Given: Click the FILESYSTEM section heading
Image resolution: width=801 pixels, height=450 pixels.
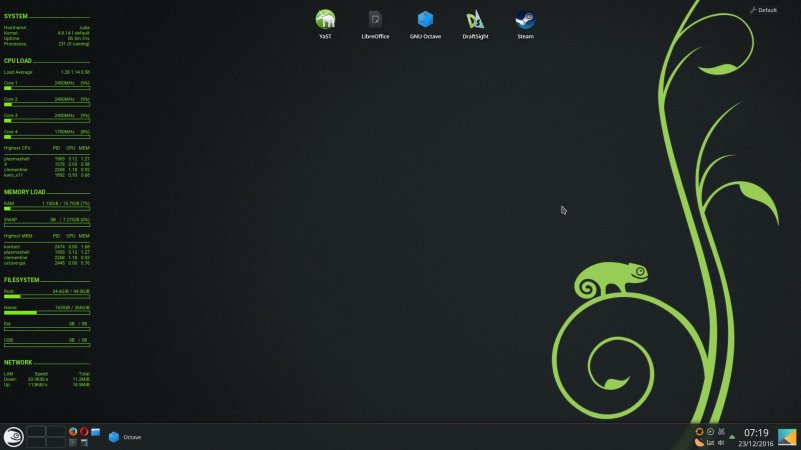Looking at the screenshot, I should point(21,280).
